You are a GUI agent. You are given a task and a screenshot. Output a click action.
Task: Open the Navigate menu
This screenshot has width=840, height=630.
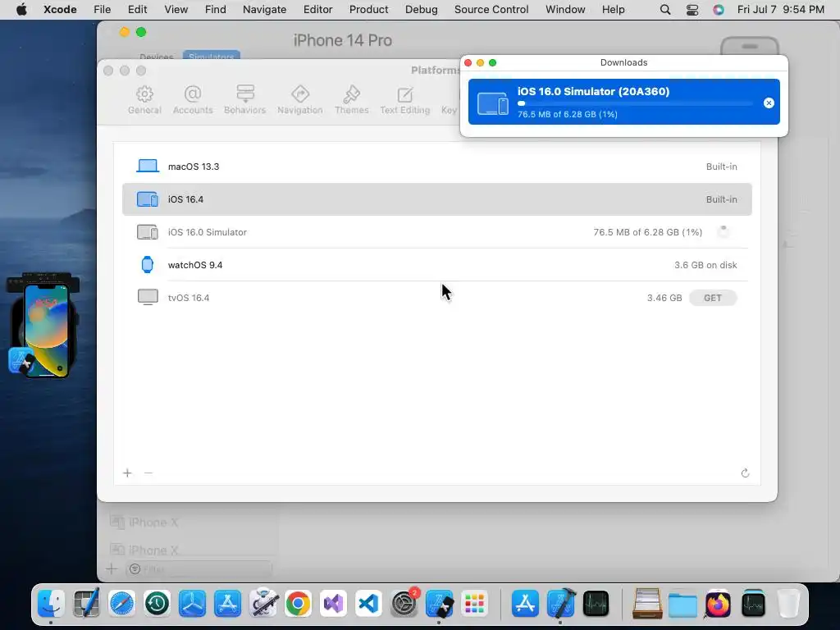264,10
